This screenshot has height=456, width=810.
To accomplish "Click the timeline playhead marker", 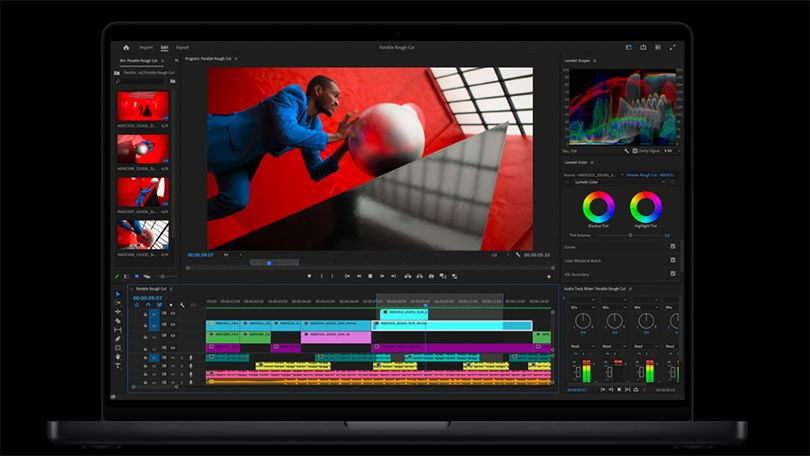I will click(426, 306).
